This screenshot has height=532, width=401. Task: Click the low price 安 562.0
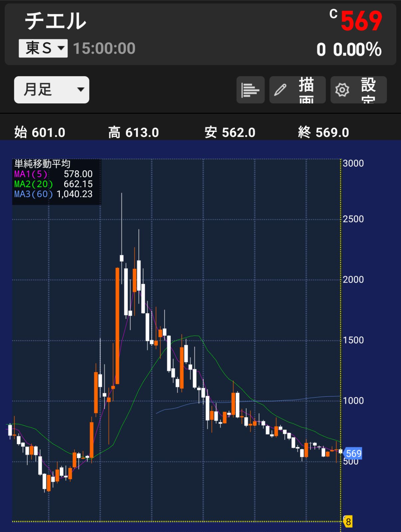pyautogui.click(x=230, y=133)
